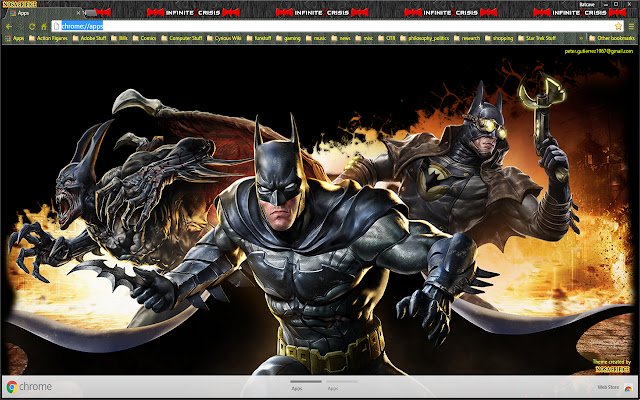Open the gaming bookmark folder
Image resolution: width=640 pixels, height=400 pixels.
289,38
